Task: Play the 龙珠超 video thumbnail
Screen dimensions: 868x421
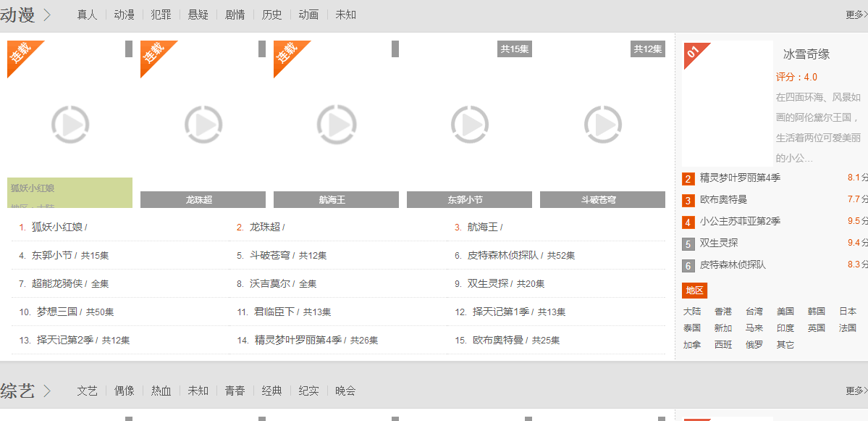Action: pyautogui.click(x=203, y=124)
